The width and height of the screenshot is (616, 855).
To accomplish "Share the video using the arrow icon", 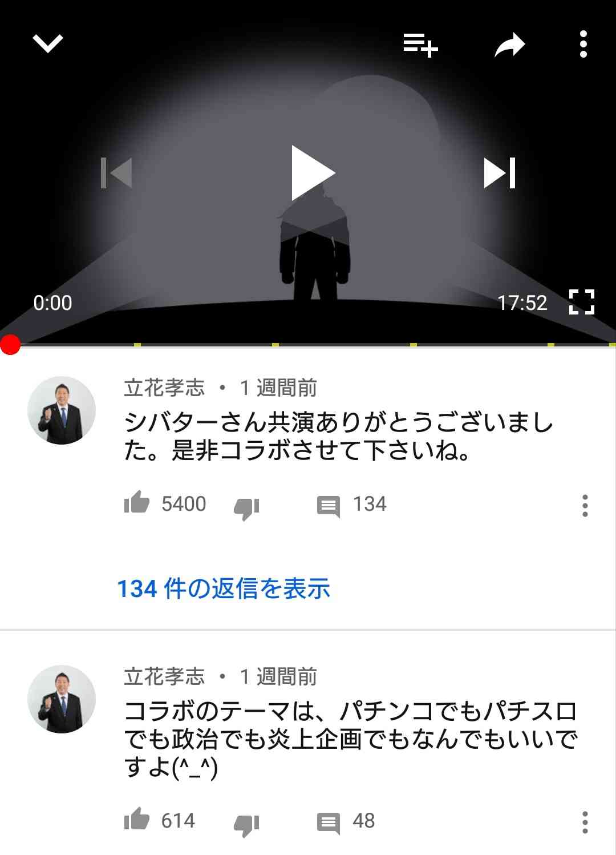I will pos(509,45).
